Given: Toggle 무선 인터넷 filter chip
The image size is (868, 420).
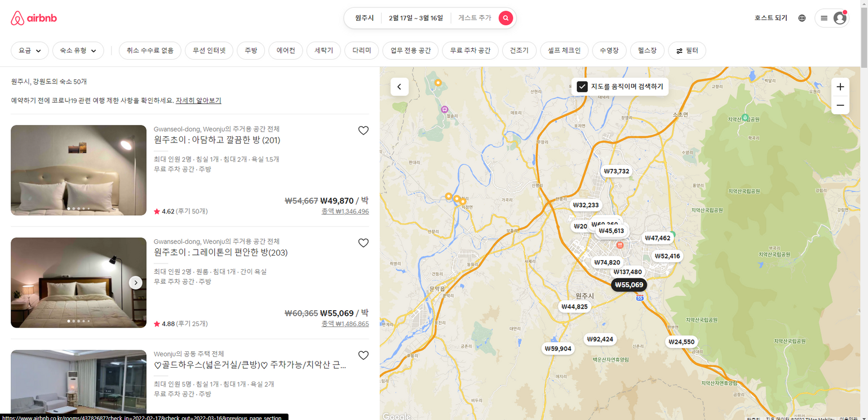Looking at the screenshot, I should [x=209, y=51].
